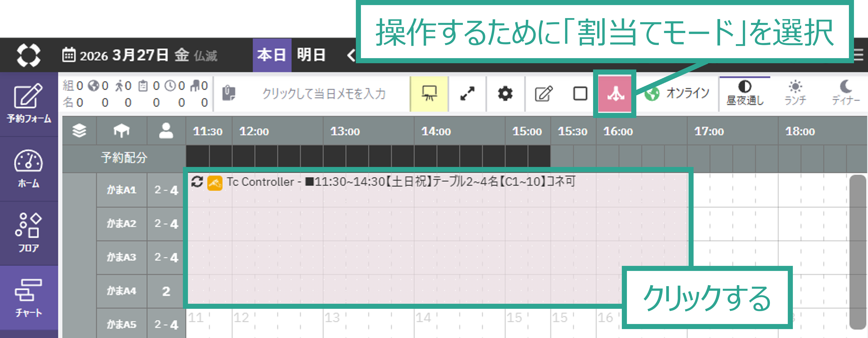The width and height of the screenshot is (868, 338).
Task: Click the expand fullscreen arrows icon
Action: click(x=467, y=94)
